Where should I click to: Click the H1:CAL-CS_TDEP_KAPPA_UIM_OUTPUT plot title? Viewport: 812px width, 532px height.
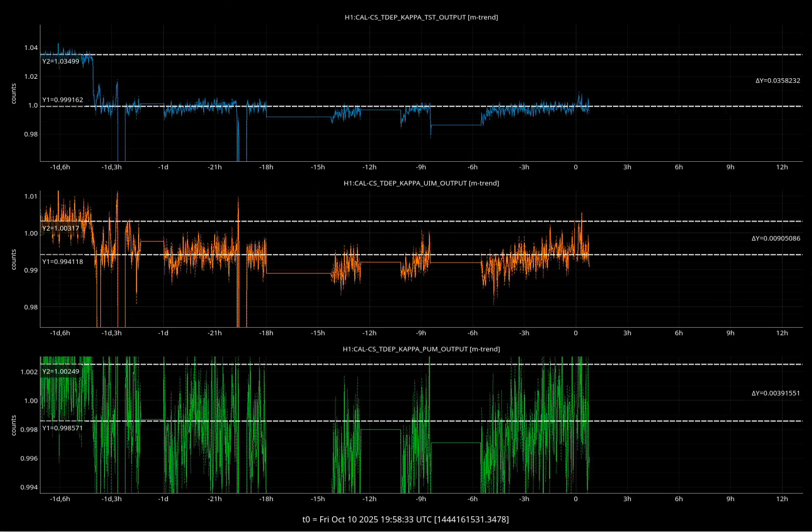point(421,183)
